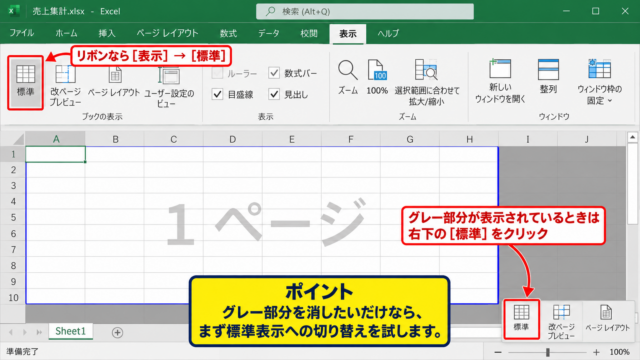Open the 校閲 tab
The width and height of the screenshot is (640, 360).
click(309, 33)
